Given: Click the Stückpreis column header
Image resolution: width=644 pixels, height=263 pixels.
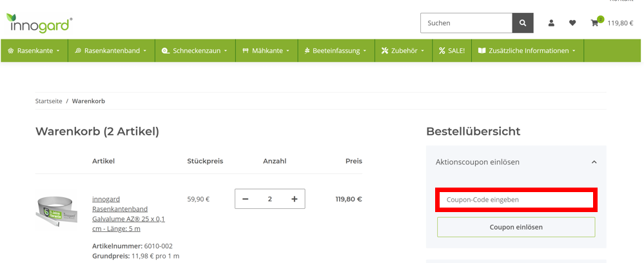Looking at the screenshot, I should click(205, 161).
